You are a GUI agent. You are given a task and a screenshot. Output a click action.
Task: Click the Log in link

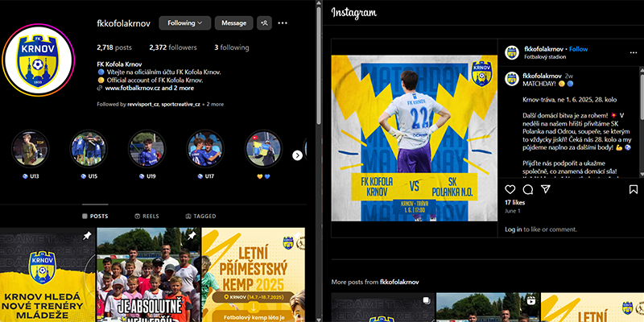[514, 229]
